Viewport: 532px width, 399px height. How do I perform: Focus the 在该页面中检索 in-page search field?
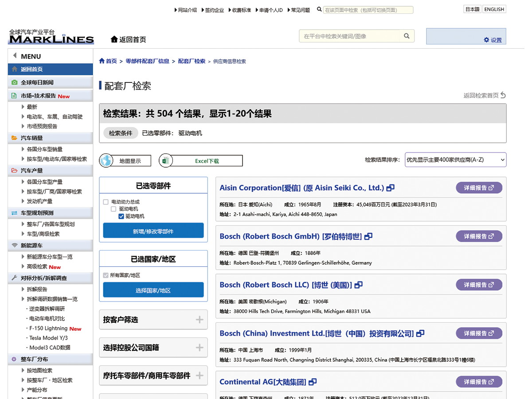[x=368, y=10]
